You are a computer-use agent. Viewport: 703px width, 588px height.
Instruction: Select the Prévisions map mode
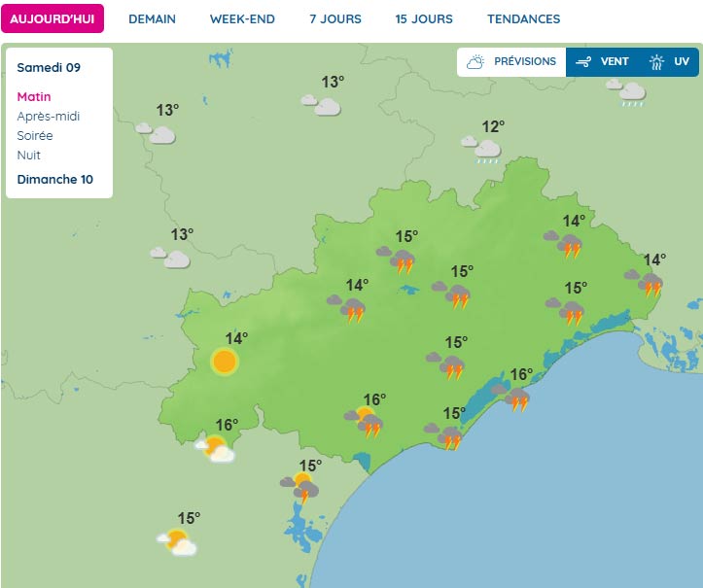click(x=511, y=62)
